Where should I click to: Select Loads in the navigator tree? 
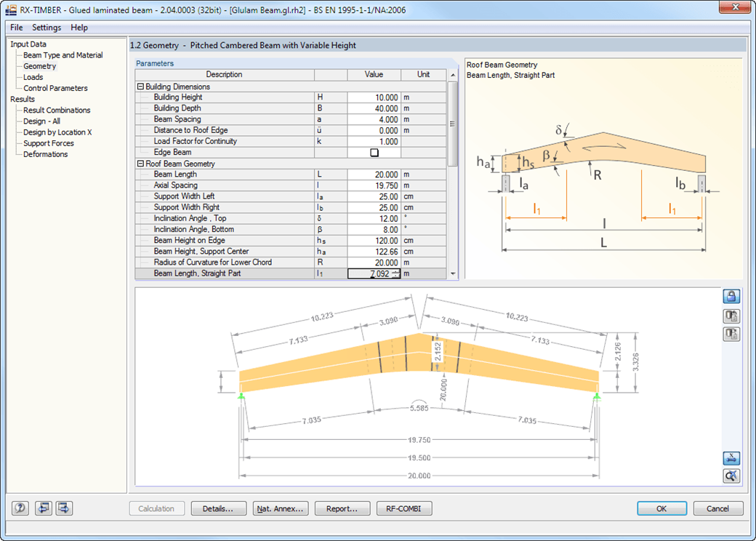tap(33, 77)
